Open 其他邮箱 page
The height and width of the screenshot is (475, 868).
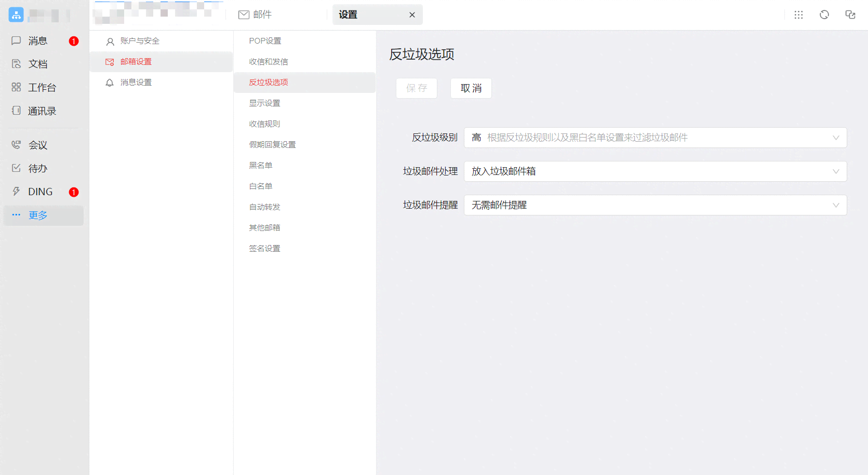pos(304,228)
